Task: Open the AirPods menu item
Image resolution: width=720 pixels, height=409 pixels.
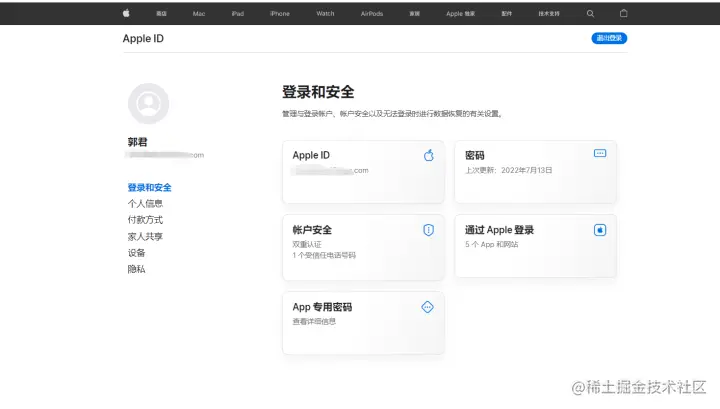Action: [371, 14]
